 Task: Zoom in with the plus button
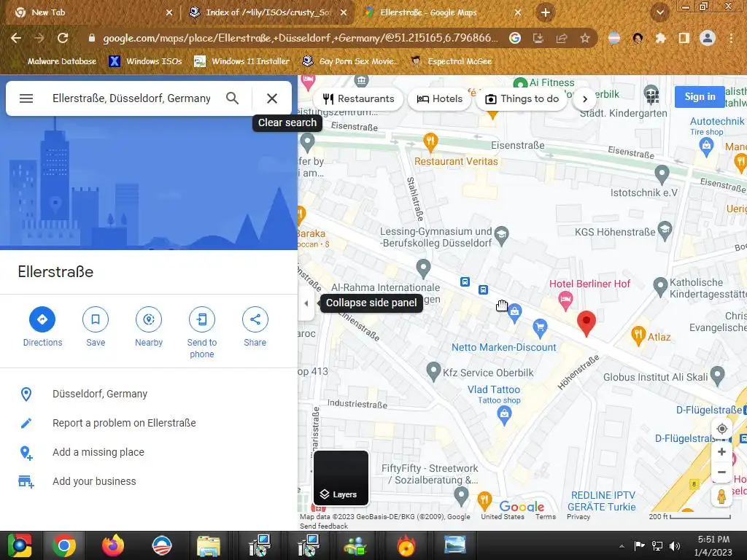pyautogui.click(x=721, y=452)
